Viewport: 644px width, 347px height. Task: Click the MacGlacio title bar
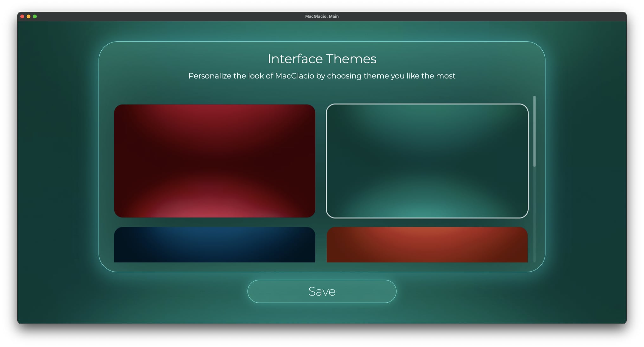(322, 16)
